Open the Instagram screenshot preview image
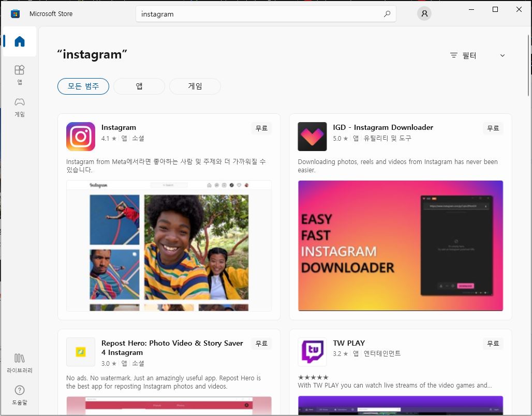This screenshot has width=532, height=416. pyautogui.click(x=169, y=246)
